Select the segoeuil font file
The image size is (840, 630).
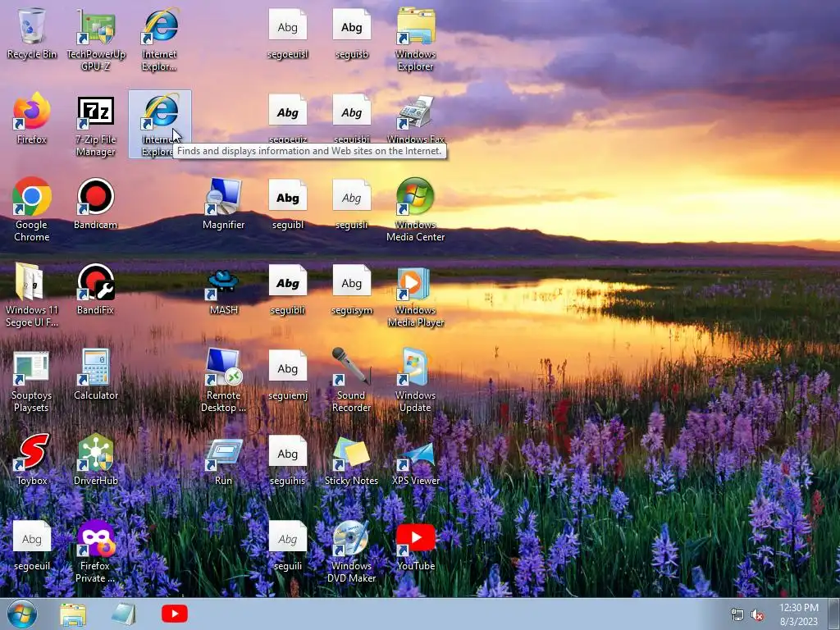point(32,545)
